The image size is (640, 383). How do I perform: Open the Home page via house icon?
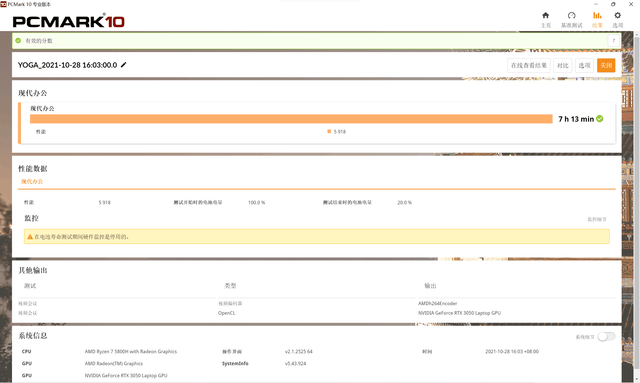point(545,16)
